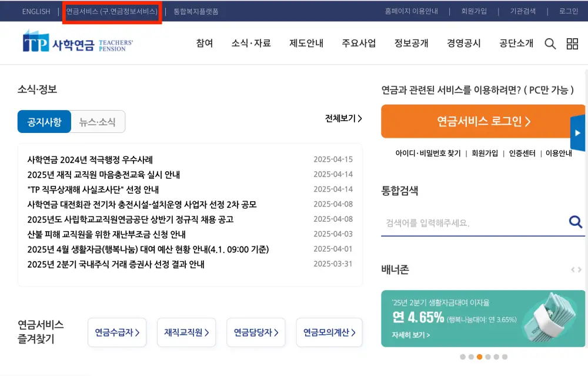Viewport: 588px width, 376px height.
Task: Open the 연금모의계산 quick link
Action: pyautogui.click(x=329, y=332)
